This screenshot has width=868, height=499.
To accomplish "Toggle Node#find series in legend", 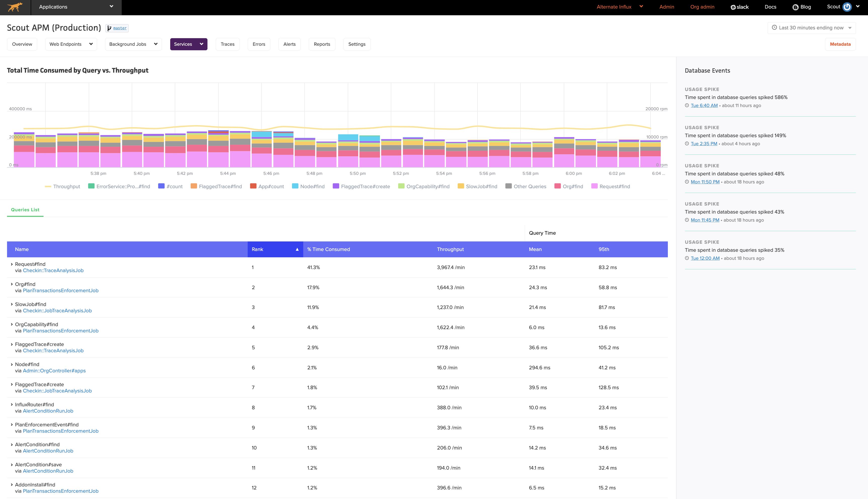I will [308, 186].
